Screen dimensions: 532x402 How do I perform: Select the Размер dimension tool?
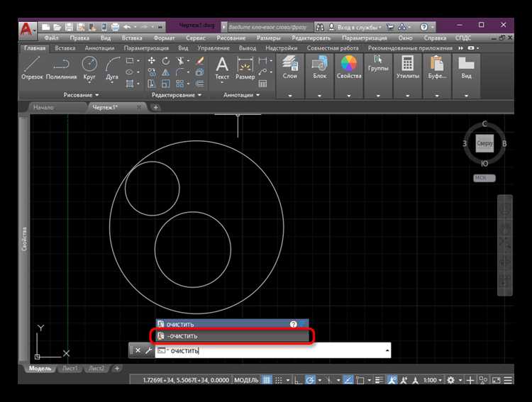click(x=245, y=68)
